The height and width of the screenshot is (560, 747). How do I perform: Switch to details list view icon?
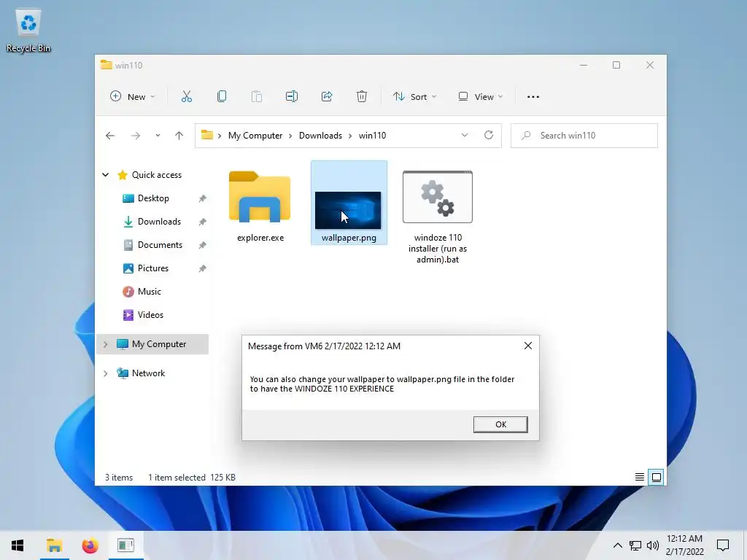click(640, 477)
